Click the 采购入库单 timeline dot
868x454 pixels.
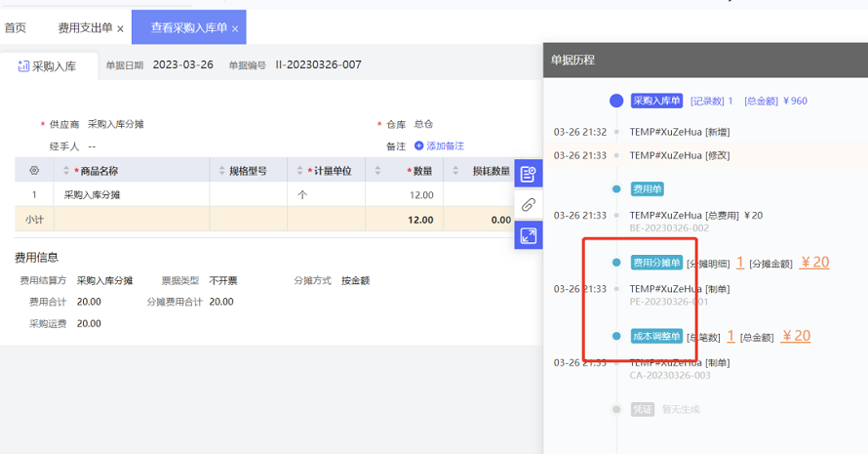[616, 101]
